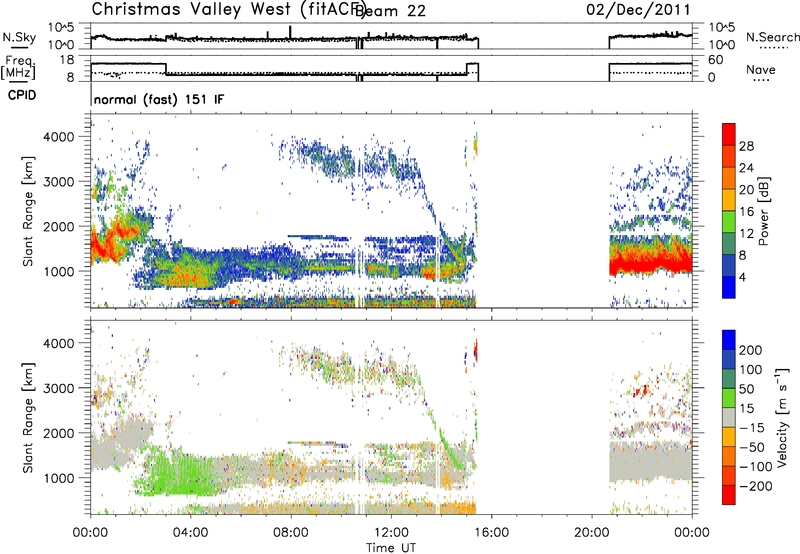Click 'normal (fast) 151 IF' text
The height and width of the screenshot is (554, 800).
point(159,99)
